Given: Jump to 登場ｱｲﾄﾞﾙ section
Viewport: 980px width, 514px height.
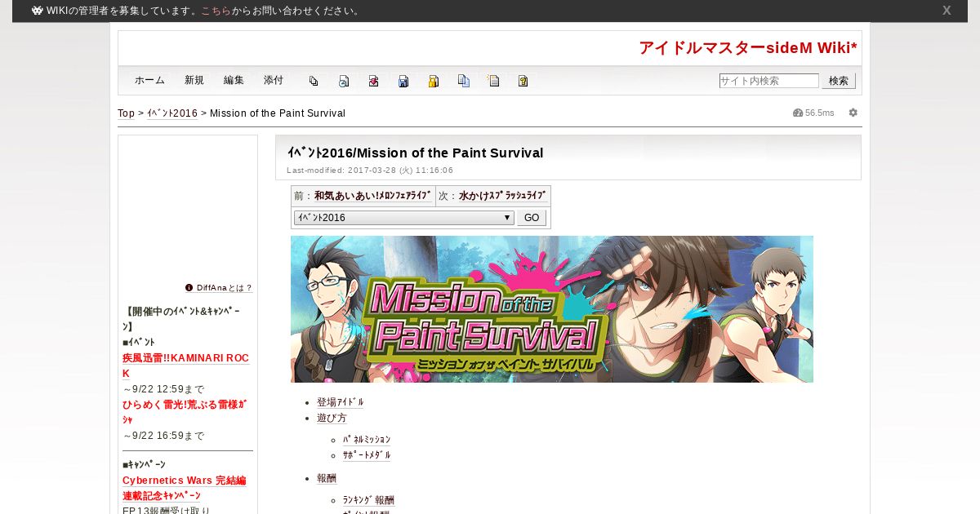Looking at the screenshot, I should coord(341,402).
